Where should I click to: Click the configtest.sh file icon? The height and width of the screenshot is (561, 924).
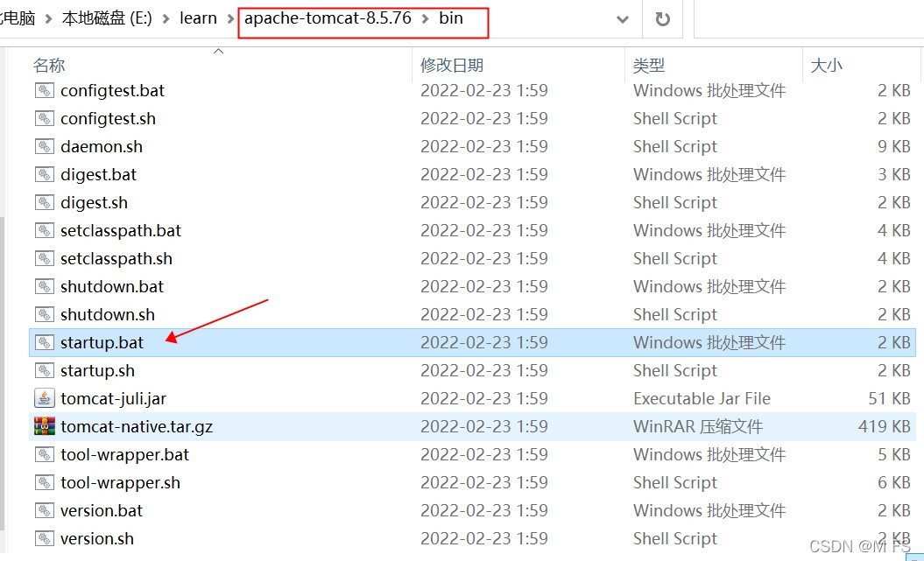[44, 119]
